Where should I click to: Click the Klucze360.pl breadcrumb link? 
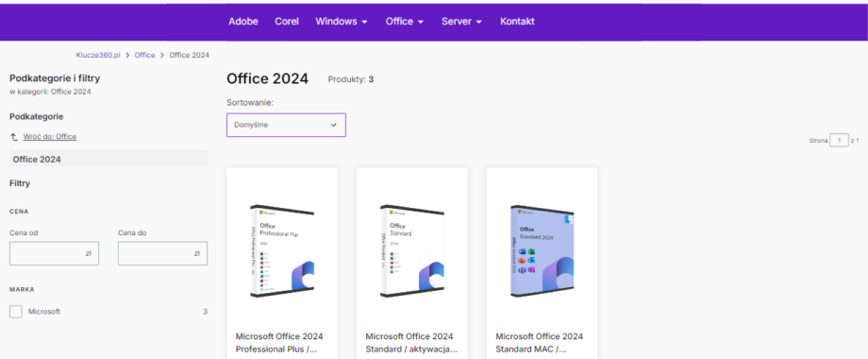click(98, 56)
